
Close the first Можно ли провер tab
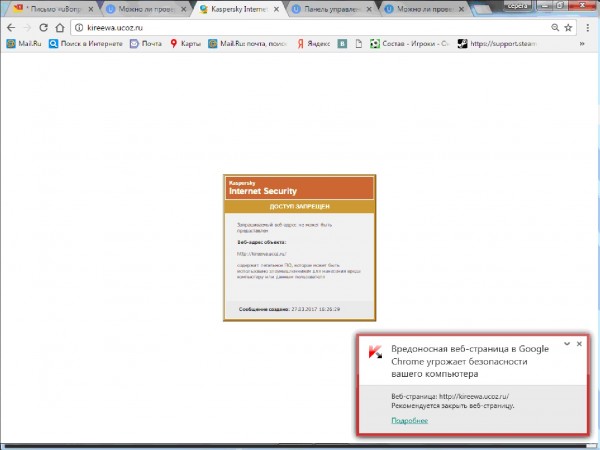coord(184,9)
